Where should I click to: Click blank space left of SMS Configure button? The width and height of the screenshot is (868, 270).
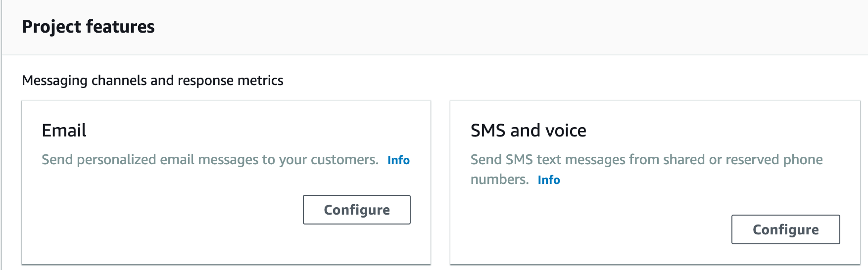tap(594, 229)
